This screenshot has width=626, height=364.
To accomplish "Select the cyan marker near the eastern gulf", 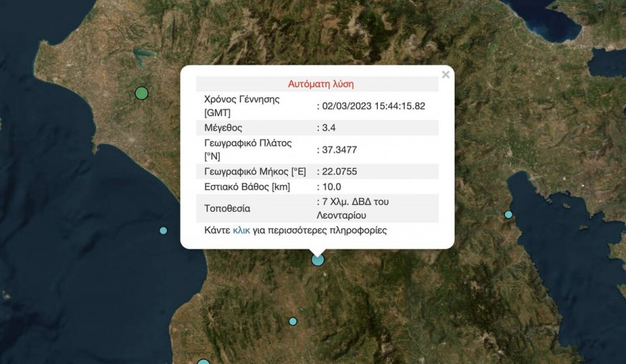I will pyautogui.click(x=508, y=215).
